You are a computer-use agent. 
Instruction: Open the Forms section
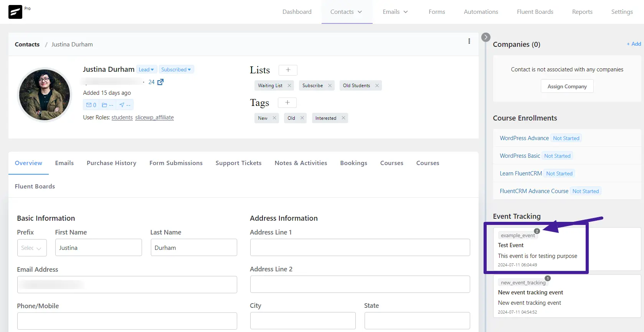[x=437, y=12]
